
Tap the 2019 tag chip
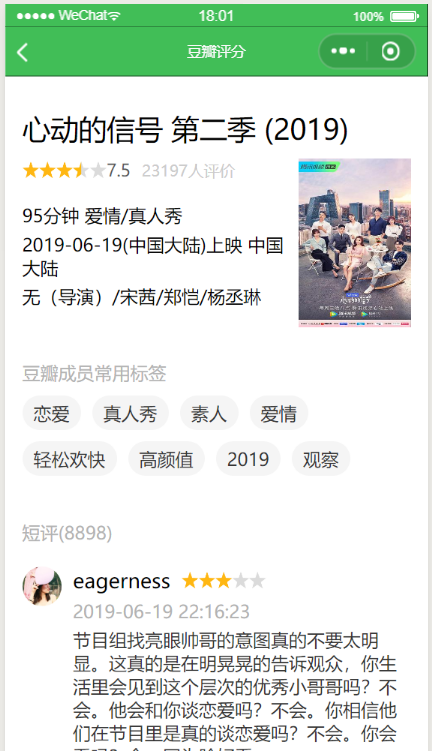coord(248,459)
